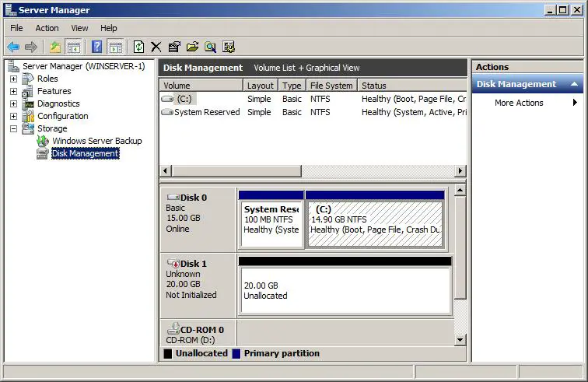Image resolution: width=588 pixels, height=382 pixels.
Task: Click the volume list horizontal scrollbar right arrow
Action: coord(460,171)
